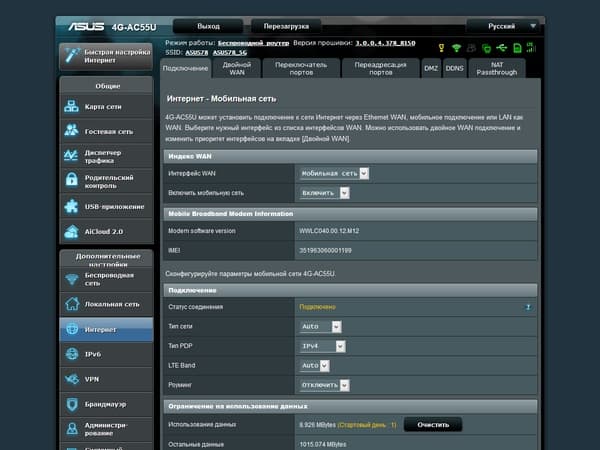Screen dimensions: 600x450
Task: Open the Тип PDP dropdown
Action: 325,346
